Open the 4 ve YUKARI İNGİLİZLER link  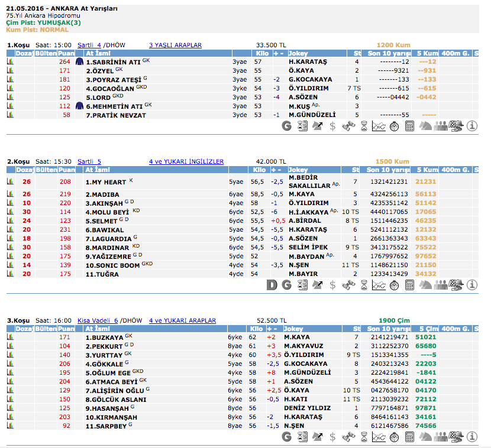186,161
